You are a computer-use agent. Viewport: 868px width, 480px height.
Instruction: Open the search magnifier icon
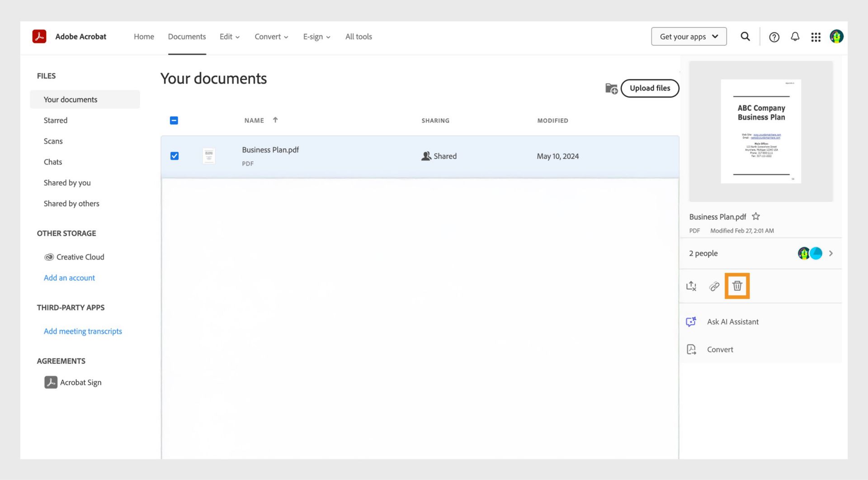tap(745, 37)
